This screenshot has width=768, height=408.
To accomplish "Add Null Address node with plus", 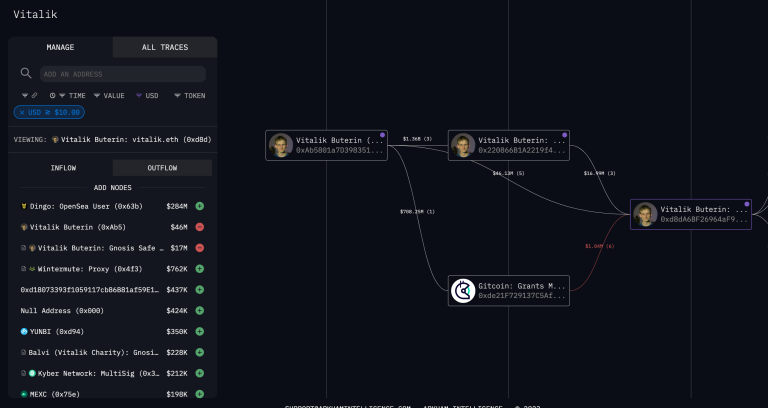I will click(199, 311).
